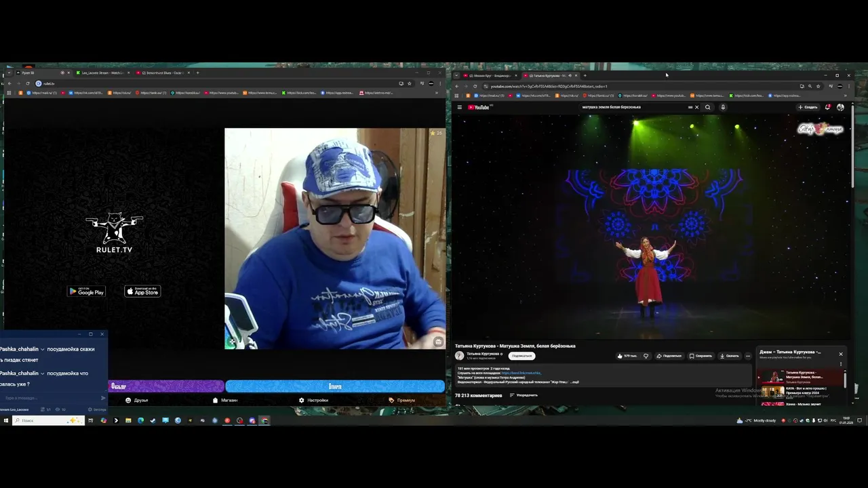Open vk.com bookmark in YouTube window
Image resolution: width=868 pixels, height=488 pixels.
click(534, 96)
